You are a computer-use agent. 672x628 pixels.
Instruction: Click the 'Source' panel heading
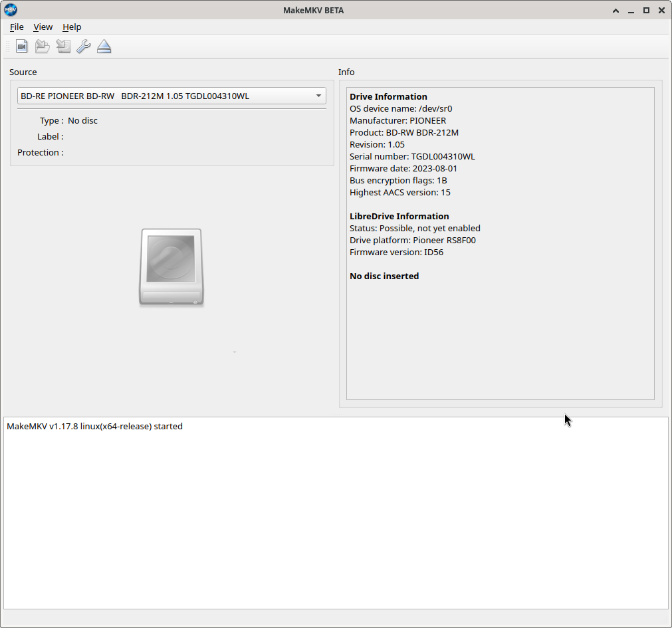point(23,72)
